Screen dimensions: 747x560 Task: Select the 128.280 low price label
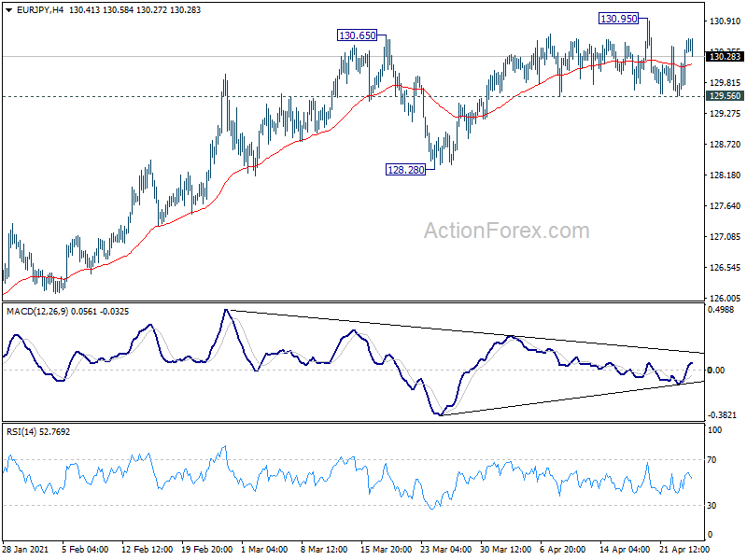pos(405,170)
